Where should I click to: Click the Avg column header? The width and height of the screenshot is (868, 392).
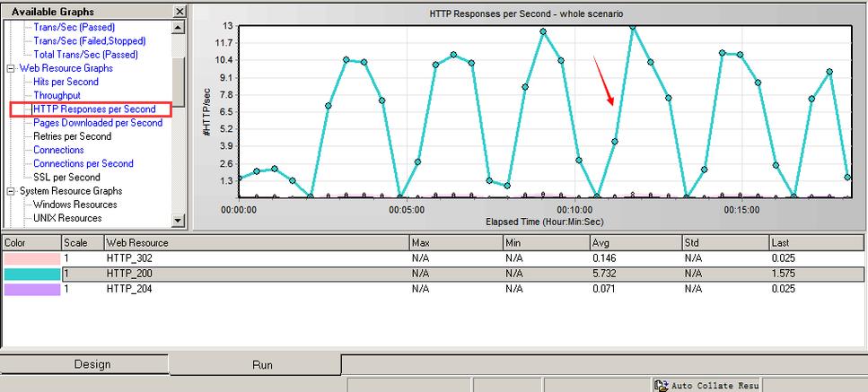tap(601, 242)
